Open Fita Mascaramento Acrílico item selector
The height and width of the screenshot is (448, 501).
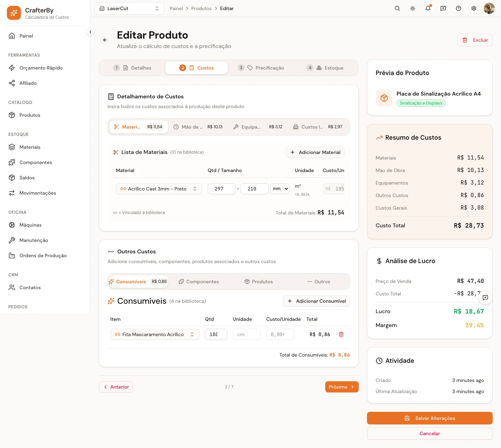[x=155, y=334]
